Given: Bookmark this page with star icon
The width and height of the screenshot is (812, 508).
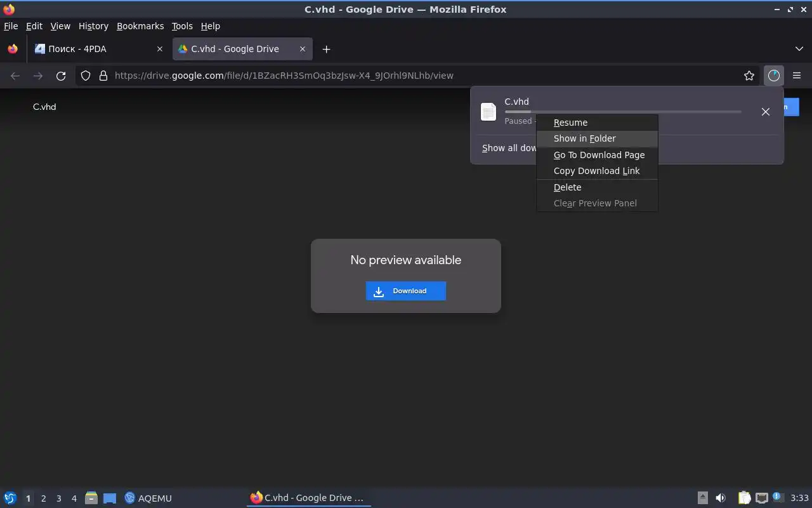Looking at the screenshot, I should pyautogui.click(x=749, y=76).
